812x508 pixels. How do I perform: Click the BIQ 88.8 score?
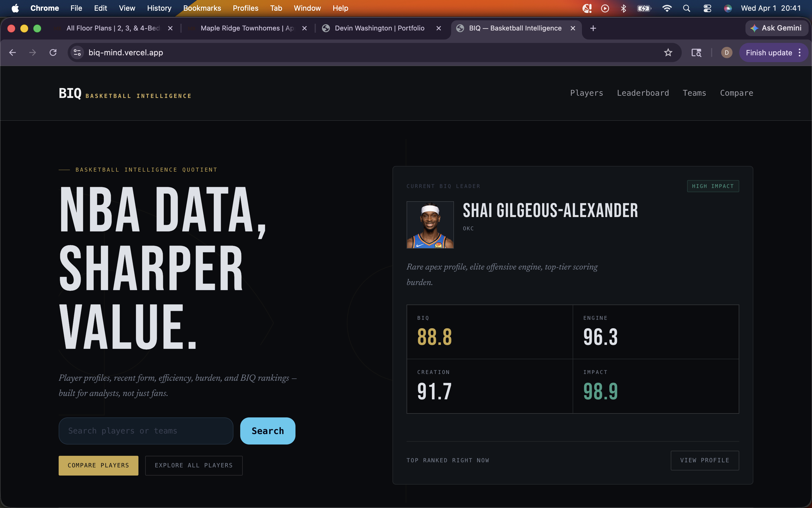click(434, 337)
